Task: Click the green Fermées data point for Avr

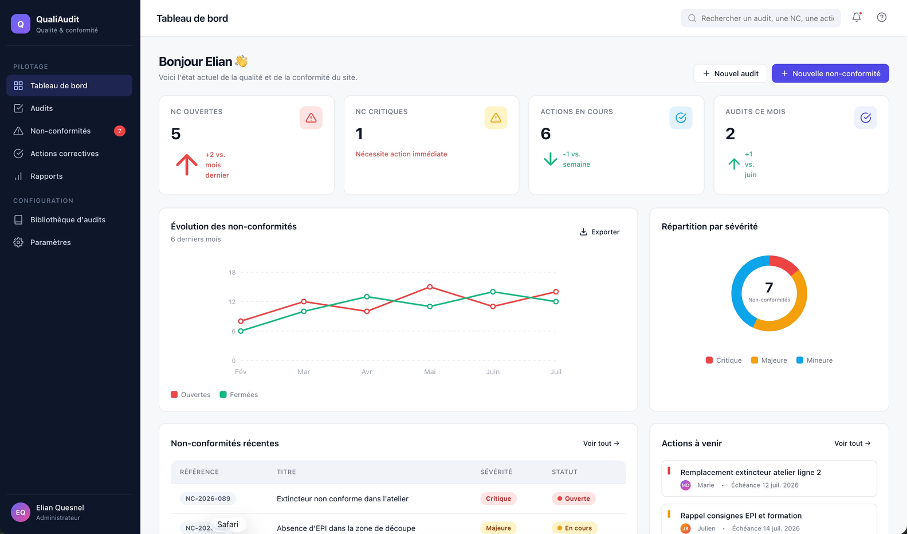Action: coord(367,297)
